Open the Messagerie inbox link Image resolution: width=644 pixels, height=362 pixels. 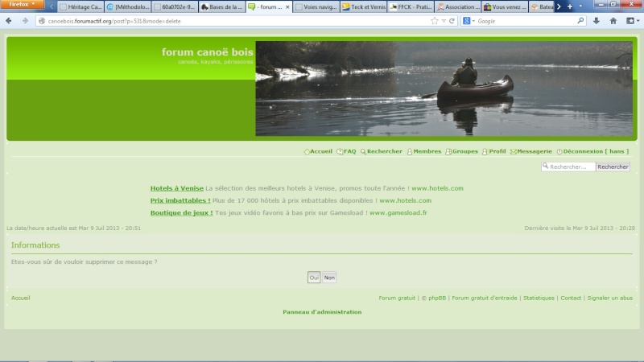[x=531, y=151]
